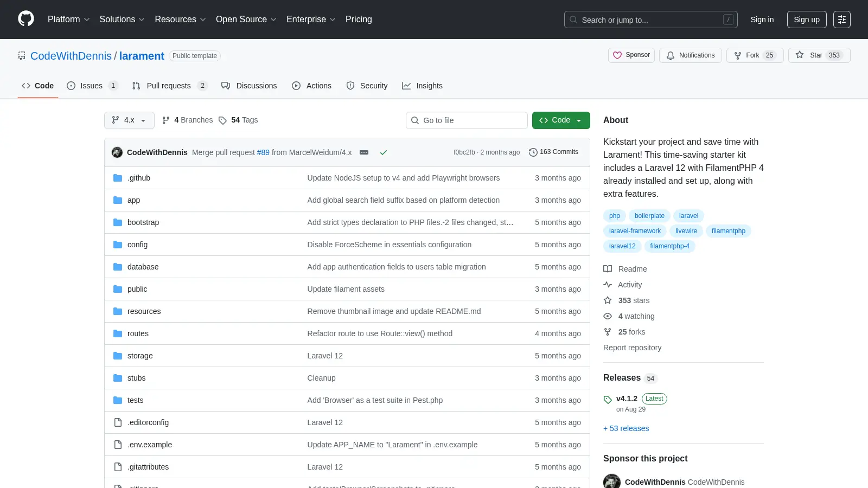The width and height of the screenshot is (868, 488).
Task: Click the Search or jump to field
Action: pos(651,20)
